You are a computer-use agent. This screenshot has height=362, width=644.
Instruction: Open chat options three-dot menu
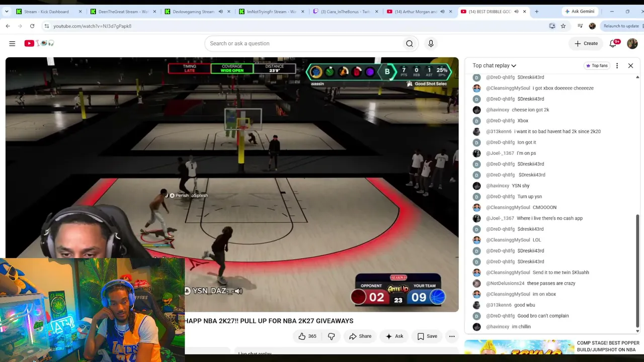tap(617, 65)
